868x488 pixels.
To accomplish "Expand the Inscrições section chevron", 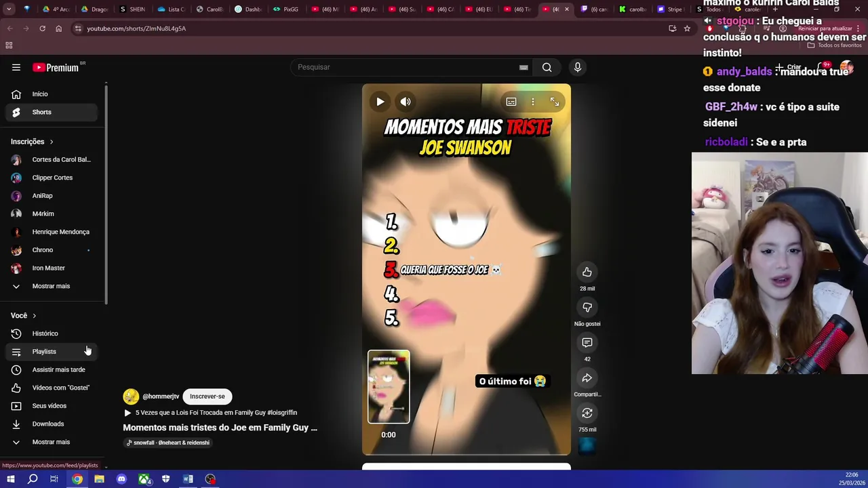I will [52, 142].
